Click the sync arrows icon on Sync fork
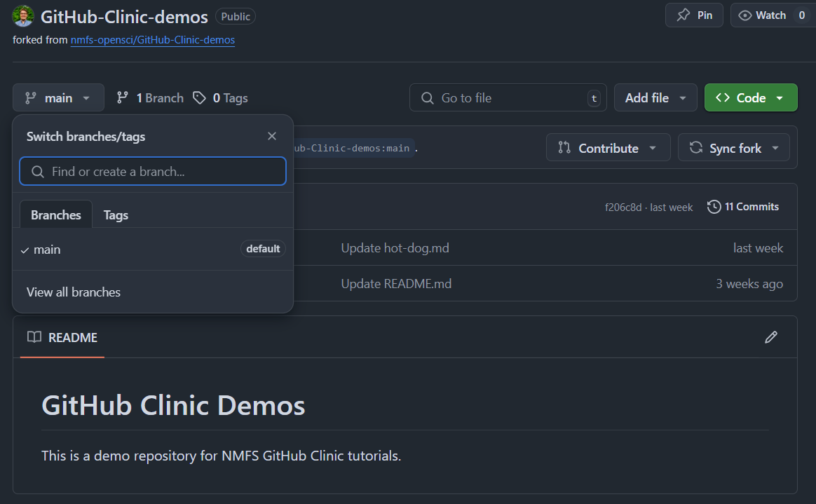Viewport: 816px width, 504px height. coord(696,148)
